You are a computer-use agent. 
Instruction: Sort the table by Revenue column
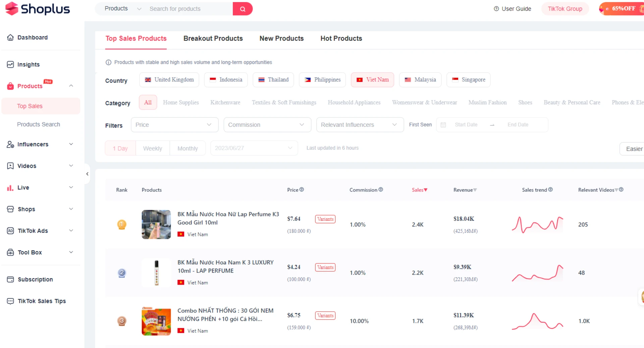point(465,190)
